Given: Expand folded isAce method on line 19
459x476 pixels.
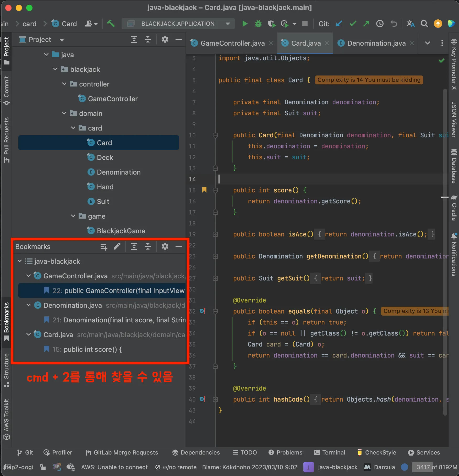Looking at the screenshot, I should click(x=215, y=234).
